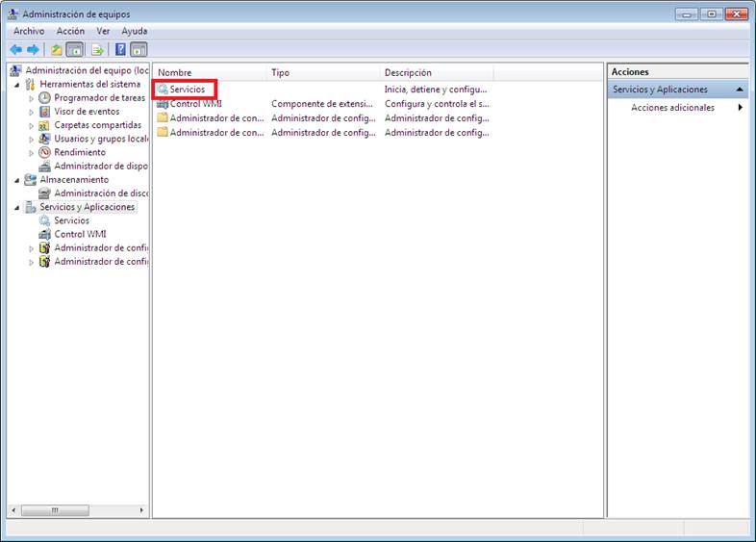The height and width of the screenshot is (542, 756).
Task: Open the Ver menu
Action: 103,31
